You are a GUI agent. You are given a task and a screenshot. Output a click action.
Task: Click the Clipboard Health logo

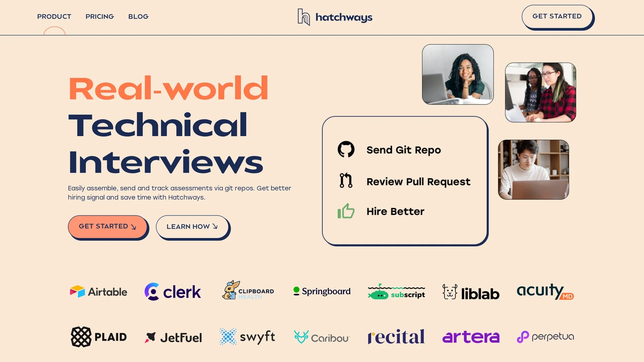248,290
